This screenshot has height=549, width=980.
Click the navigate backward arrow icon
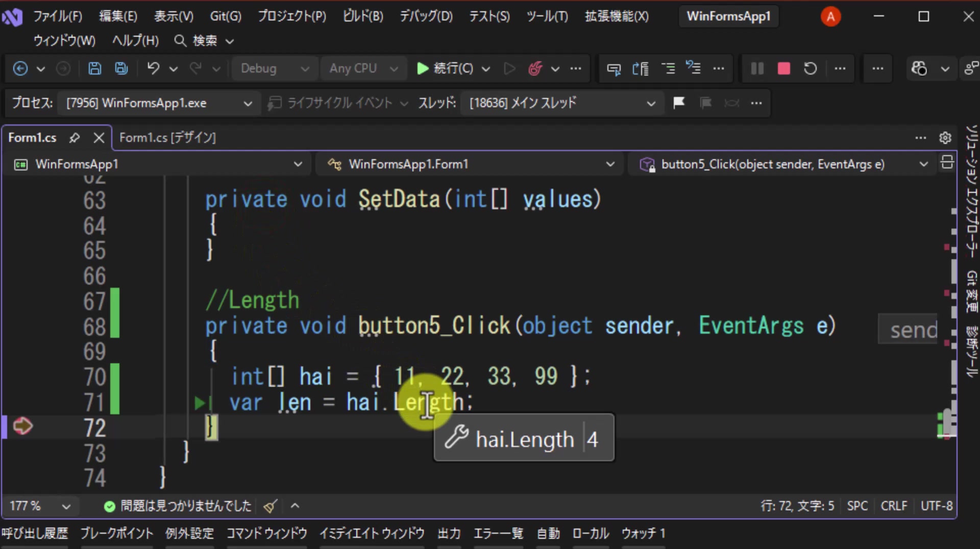pyautogui.click(x=20, y=68)
